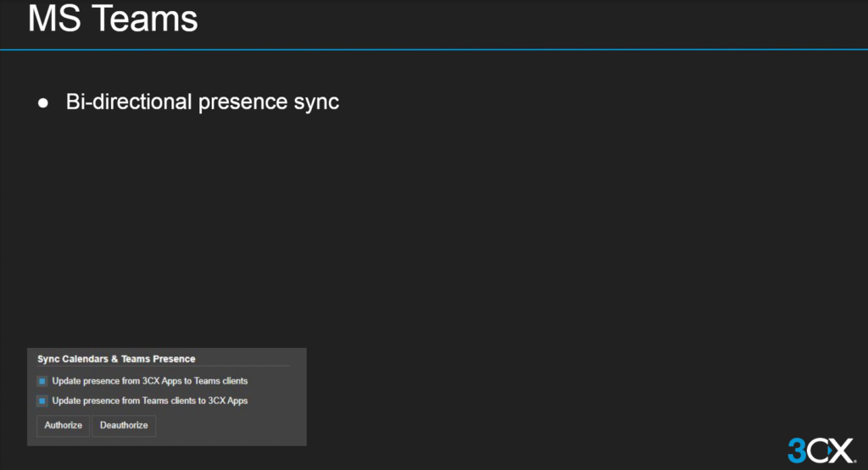Click the registered trademark symbol beside 3CX logo

coord(854,460)
